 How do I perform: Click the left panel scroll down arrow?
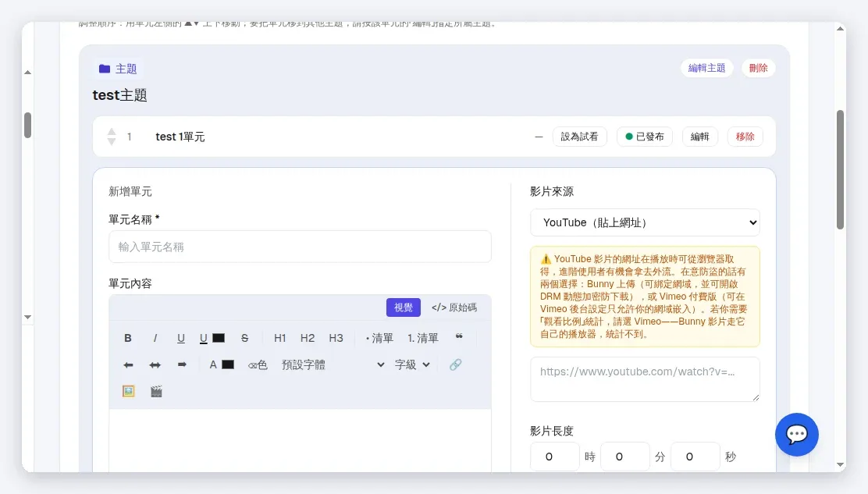pyautogui.click(x=27, y=317)
